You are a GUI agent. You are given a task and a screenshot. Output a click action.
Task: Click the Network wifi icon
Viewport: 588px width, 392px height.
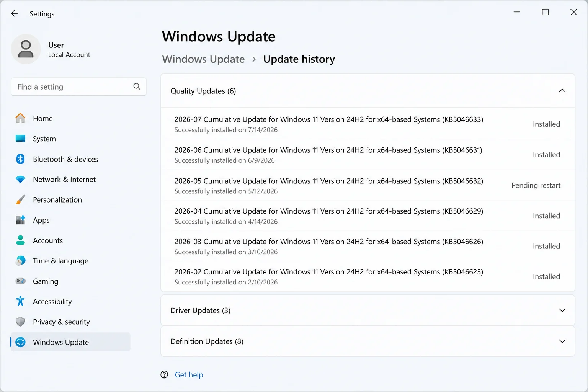pyautogui.click(x=20, y=179)
